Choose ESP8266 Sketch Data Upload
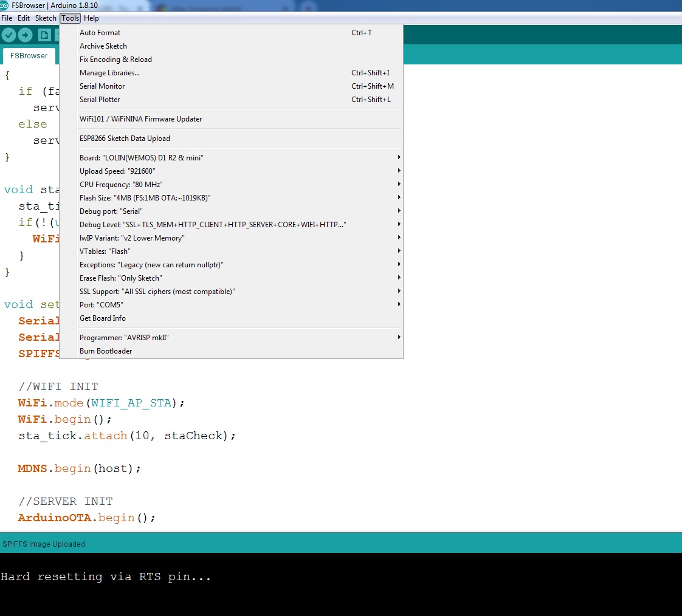This screenshot has height=616, width=682. 125,139
